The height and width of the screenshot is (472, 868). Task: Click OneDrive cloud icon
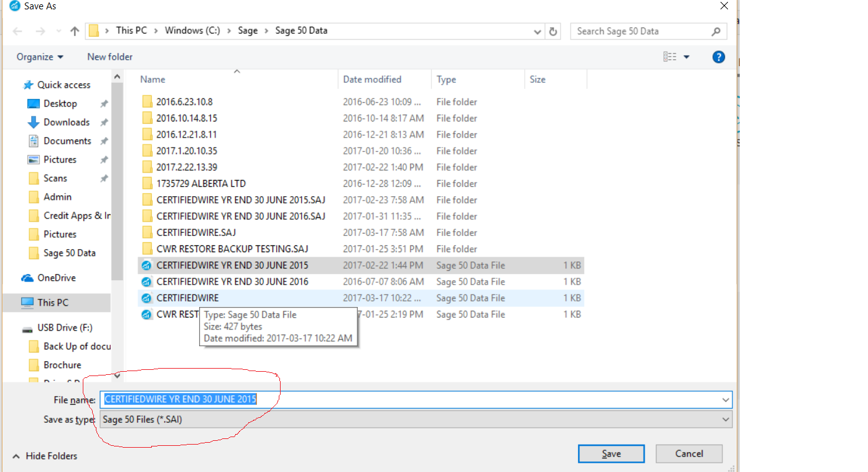[27, 278]
